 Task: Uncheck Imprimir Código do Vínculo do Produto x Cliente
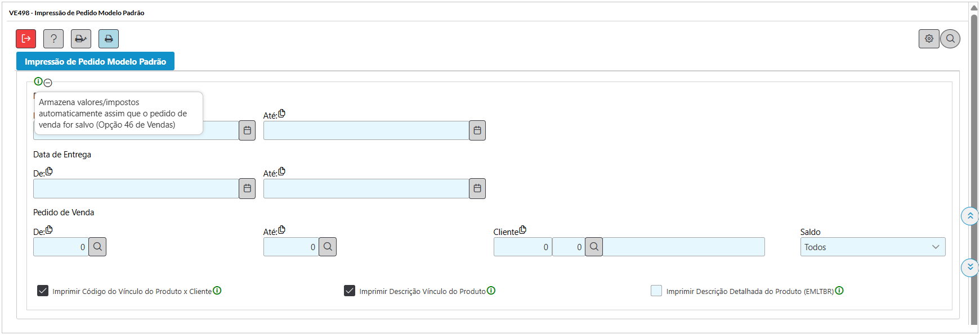coord(43,291)
